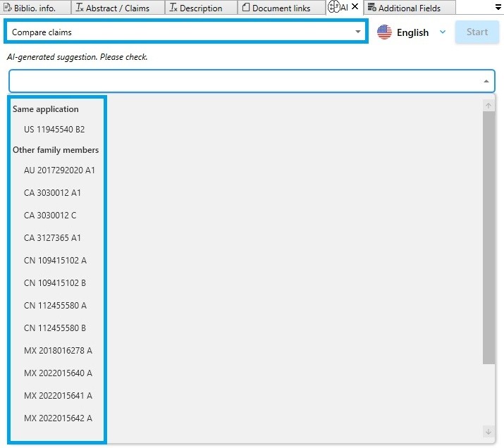Click the list scroll up arrow
504x448 pixels.
[488, 106]
